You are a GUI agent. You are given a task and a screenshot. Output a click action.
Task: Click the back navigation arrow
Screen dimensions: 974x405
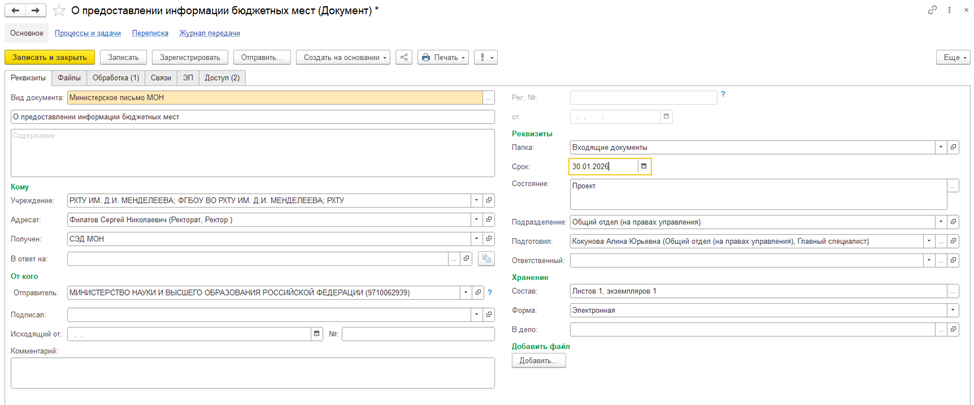16,10
